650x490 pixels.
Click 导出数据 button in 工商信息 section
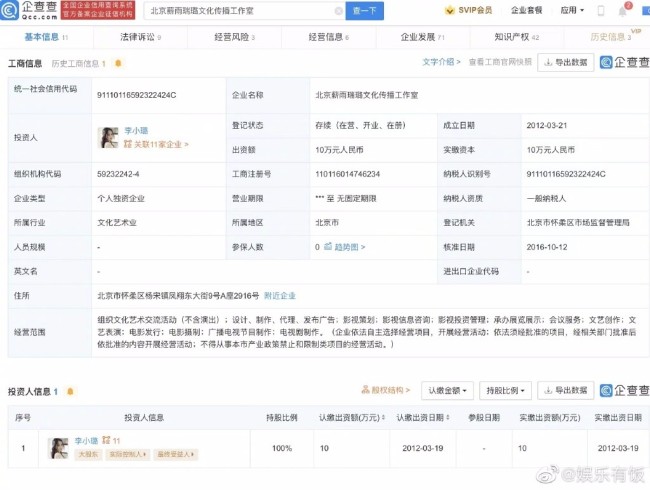pos(566,62)
